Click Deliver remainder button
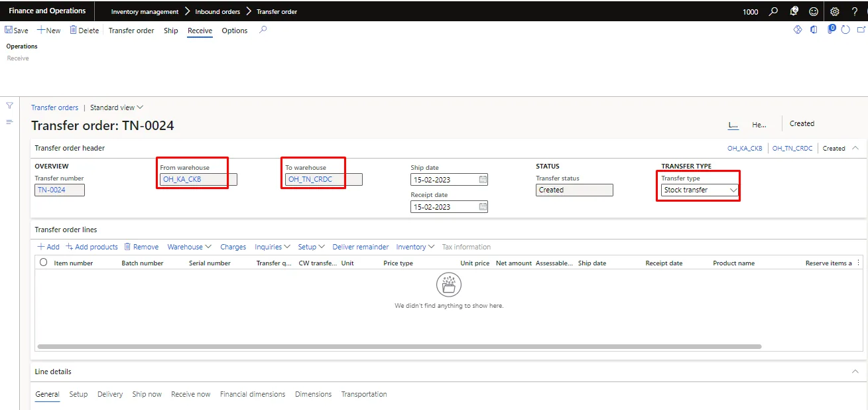Viewport: 868px width, 410px height. [x=360, y=247]
